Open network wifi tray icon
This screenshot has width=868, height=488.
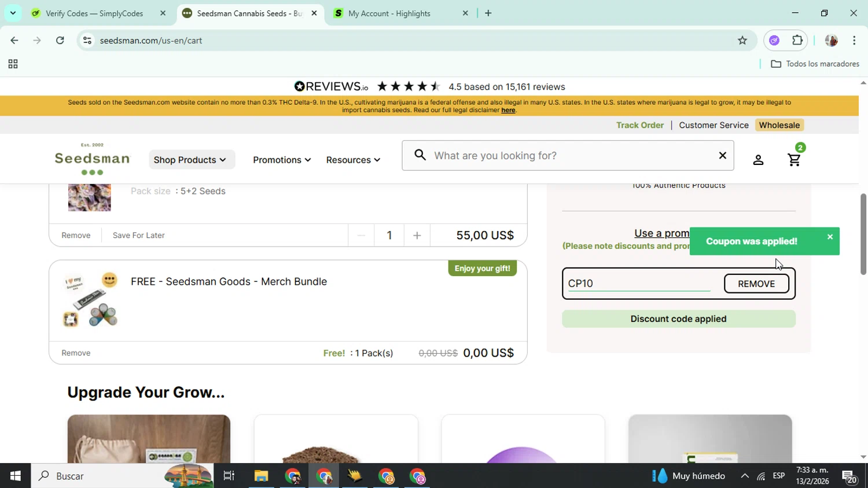click(x=761, y=476)
